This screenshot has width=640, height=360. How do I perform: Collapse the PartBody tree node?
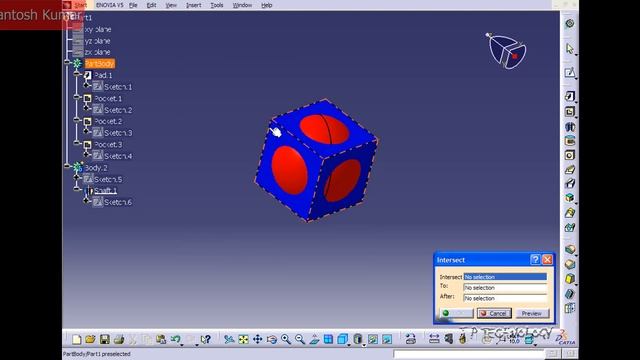(x=67, y=62)
